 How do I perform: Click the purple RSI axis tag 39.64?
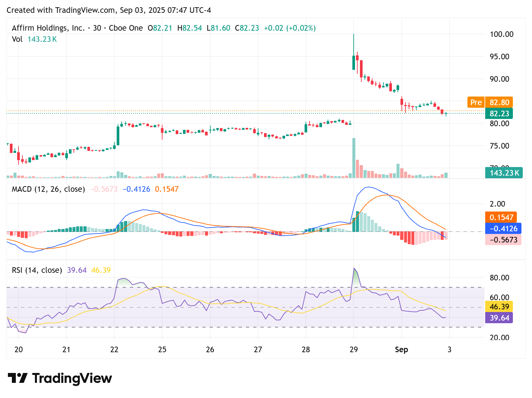499,318
